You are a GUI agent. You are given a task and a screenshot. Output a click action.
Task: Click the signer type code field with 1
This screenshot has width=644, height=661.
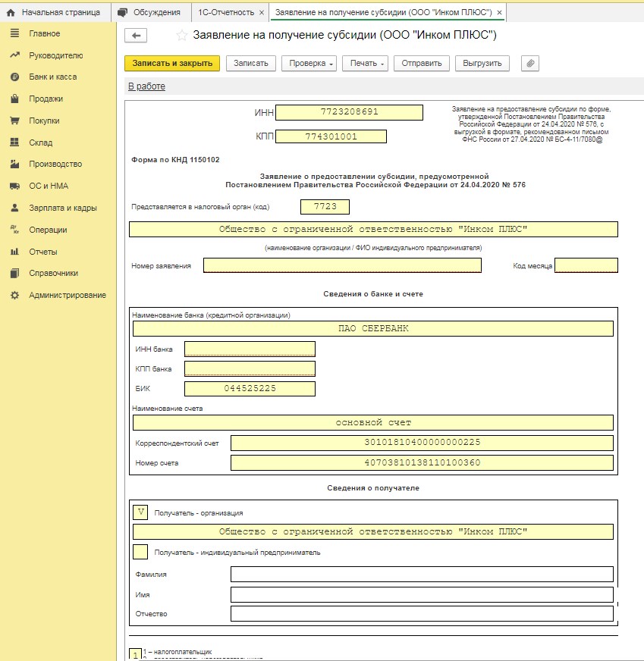[x=135, y=655]
